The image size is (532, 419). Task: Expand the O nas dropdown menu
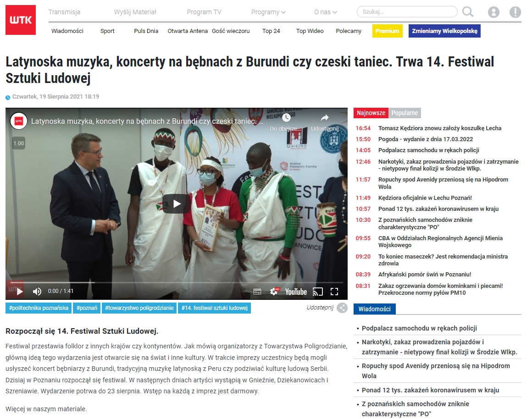point(325,12)
